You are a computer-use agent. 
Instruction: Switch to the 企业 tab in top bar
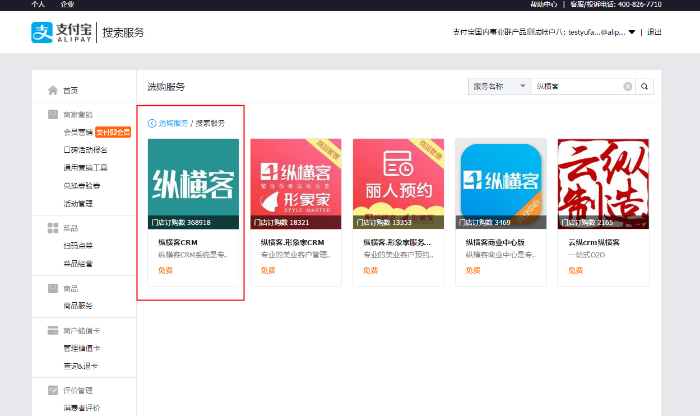click(67, 4)
